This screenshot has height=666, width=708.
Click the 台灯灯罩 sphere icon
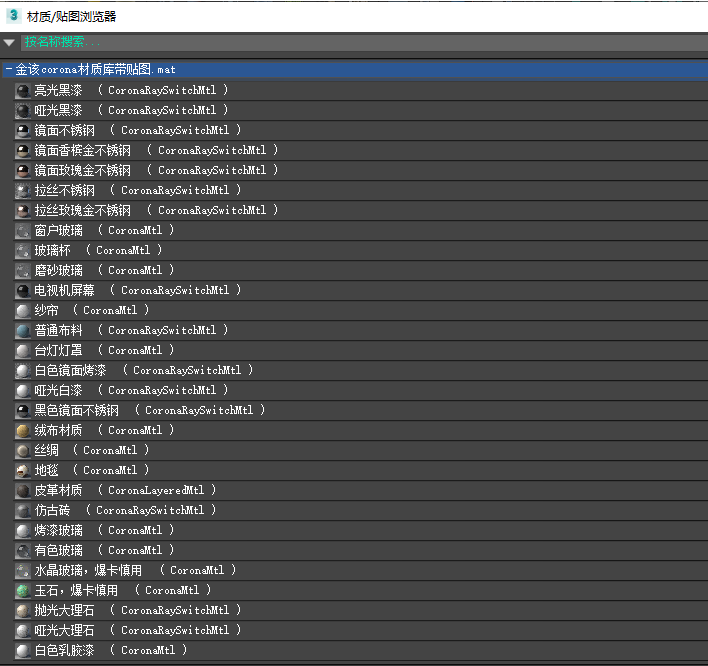click(x=23, y=351)
